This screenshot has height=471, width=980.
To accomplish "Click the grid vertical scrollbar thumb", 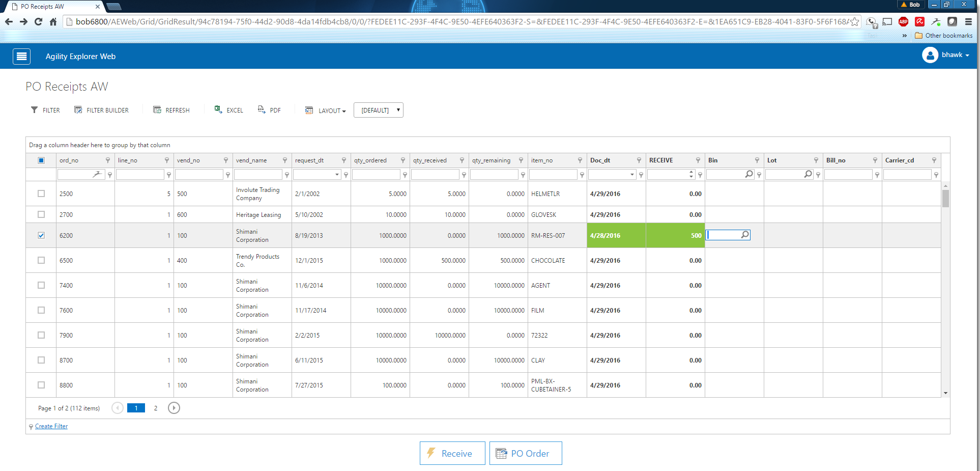I will pyautogui.click(x=945, y=198).
